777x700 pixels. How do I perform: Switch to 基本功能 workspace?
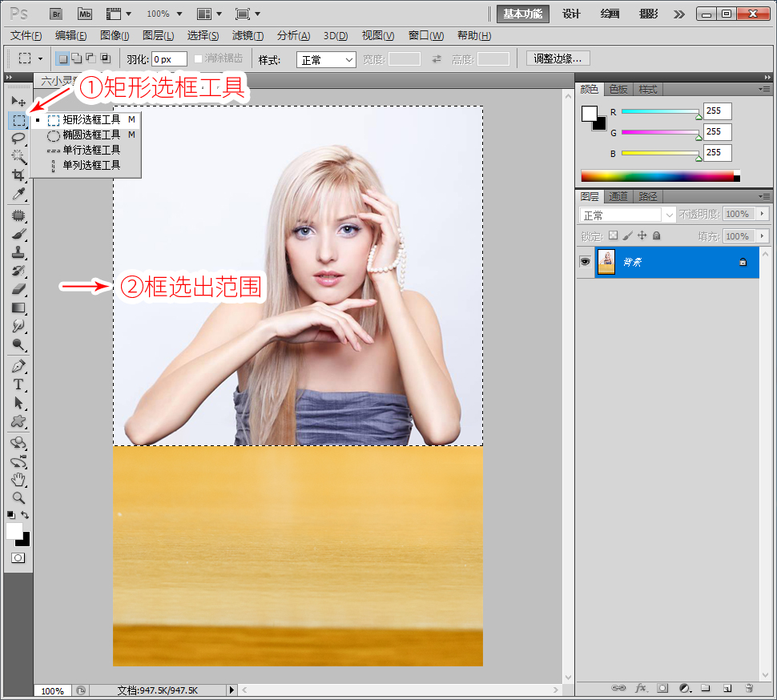[523, 14]
